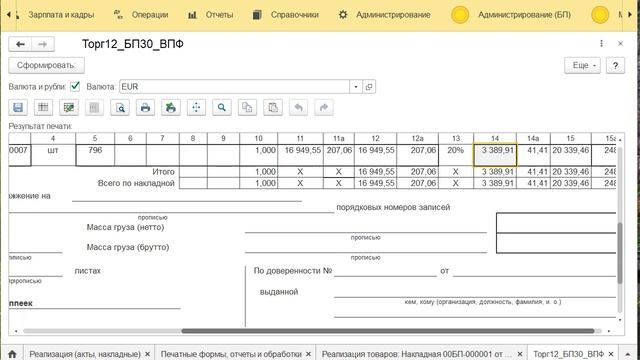Switch to Печатные формы, отчеты и обработки tab
640x360 pixels.
click(231, 354)
